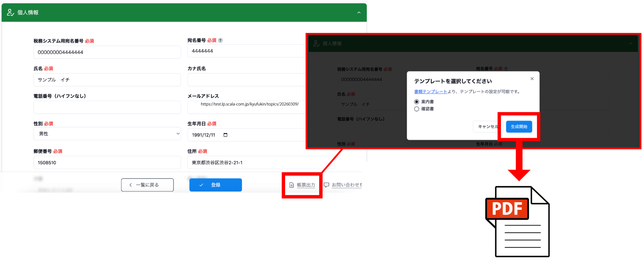The width and height of the screenshot is (644, 264).
Task: Click the document icon beside 帳票出力
Action: (x=291, y=185)
